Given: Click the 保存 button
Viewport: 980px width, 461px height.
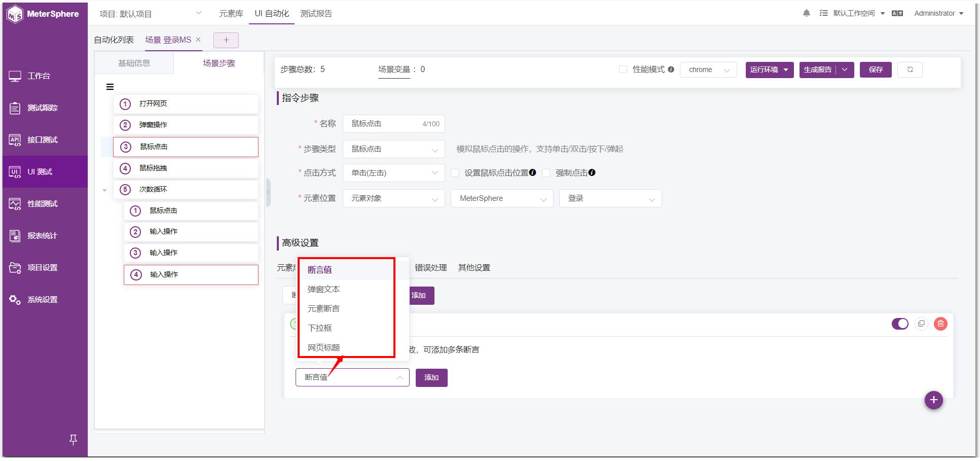Looking at the screenshot, I should (x=876, y=69).
